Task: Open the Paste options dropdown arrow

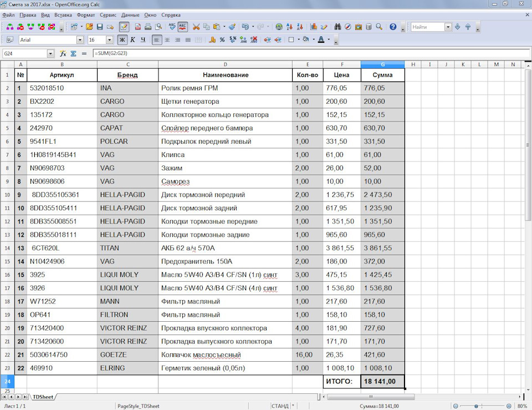Action: coord(224,27)
